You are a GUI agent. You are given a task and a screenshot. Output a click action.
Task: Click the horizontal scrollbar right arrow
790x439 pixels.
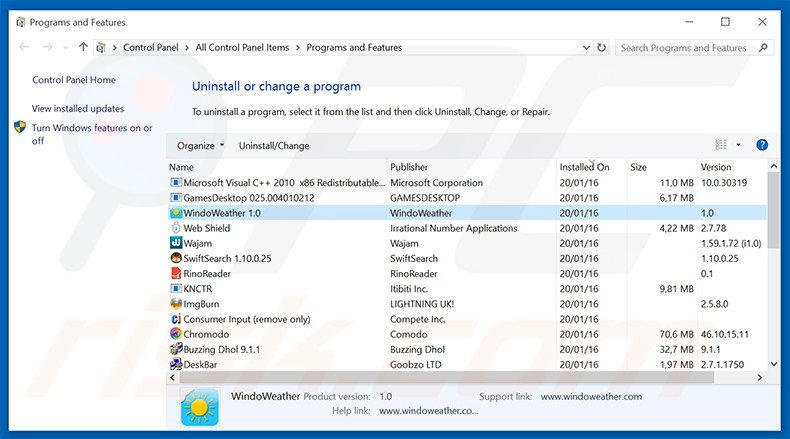pyautogui.click(x=760, y=378)
